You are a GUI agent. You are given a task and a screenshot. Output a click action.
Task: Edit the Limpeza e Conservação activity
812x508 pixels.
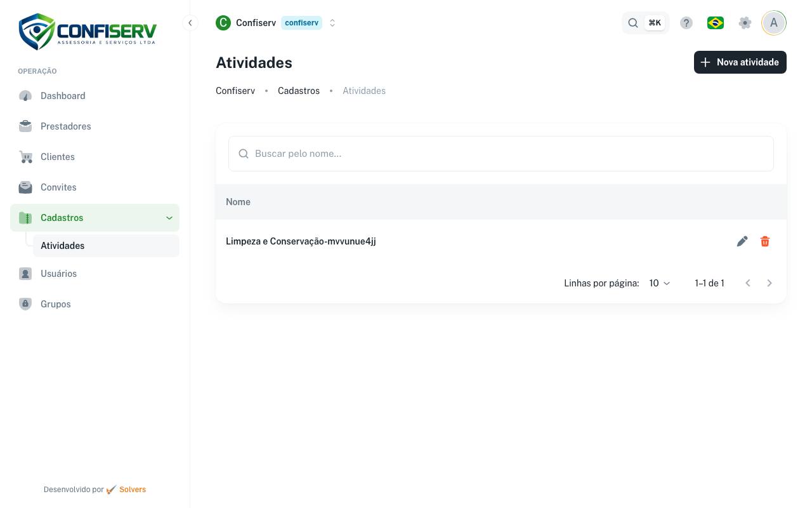[x=742, y=241]
